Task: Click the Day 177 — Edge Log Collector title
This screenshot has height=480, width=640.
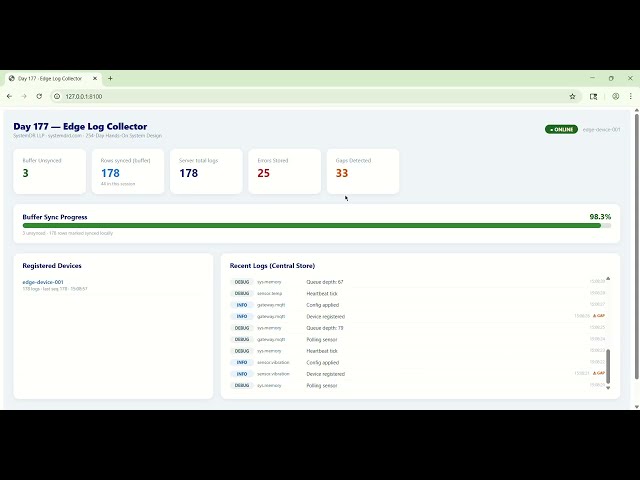Action: point(80,127)
